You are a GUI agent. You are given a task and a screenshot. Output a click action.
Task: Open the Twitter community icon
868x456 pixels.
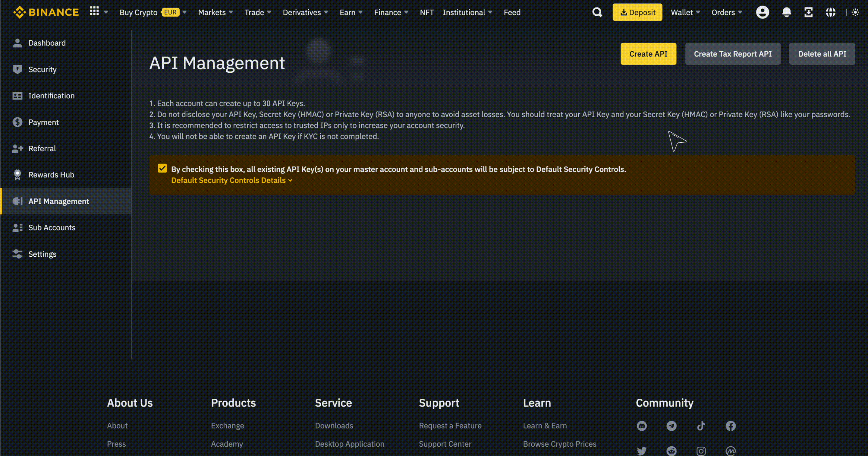[642, 451]
